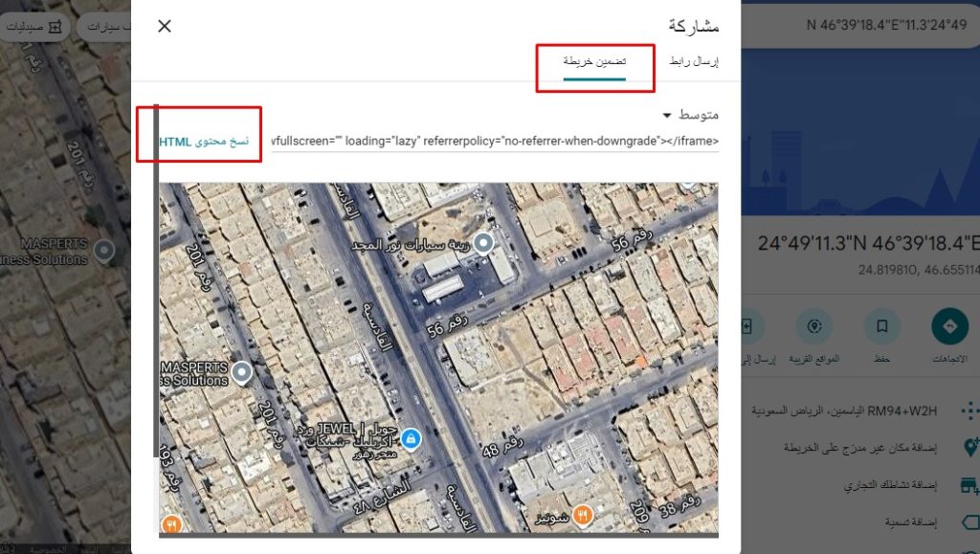
Task: Click the orange شونيز restaurant pin
Action: (x=582, y=517)
